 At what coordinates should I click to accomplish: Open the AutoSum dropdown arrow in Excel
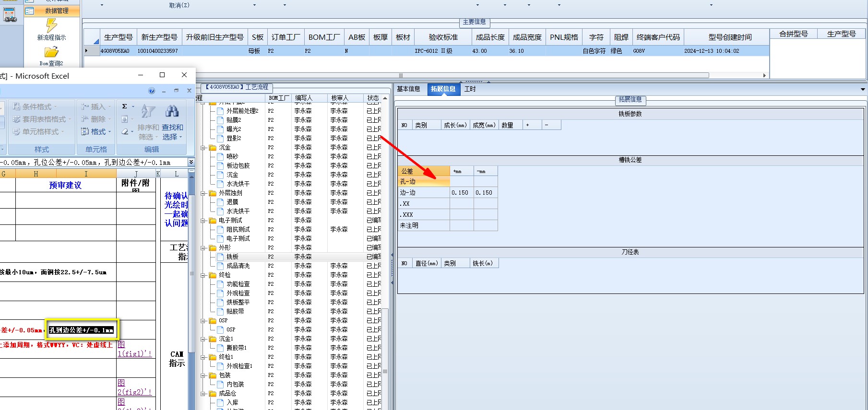pyautogui.click(x=133, y=106)
